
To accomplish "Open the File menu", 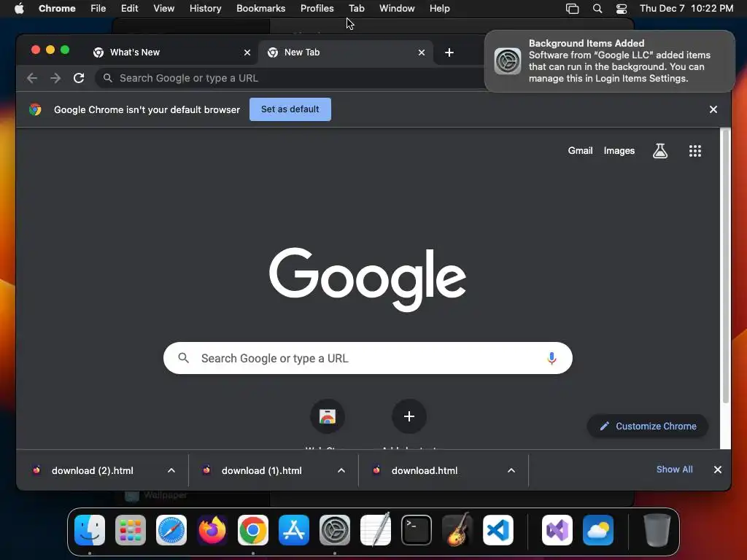I will coord(98,9).
